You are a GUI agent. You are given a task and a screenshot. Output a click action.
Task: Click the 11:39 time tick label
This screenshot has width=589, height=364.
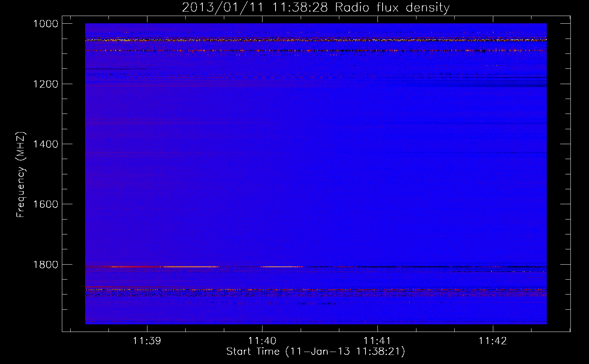[147, 341]
